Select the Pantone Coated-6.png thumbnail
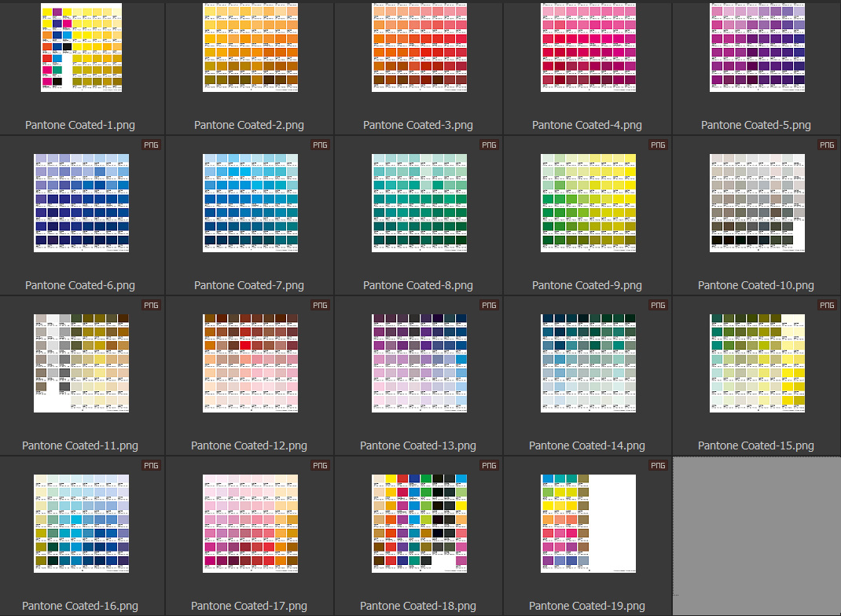The height and width of the screenshot is (616, 841). coord(82,203)
